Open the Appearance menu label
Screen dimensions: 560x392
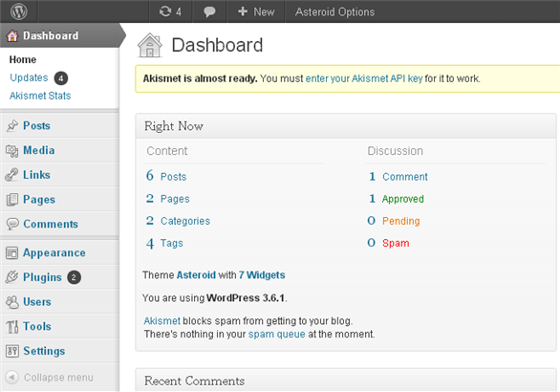click(54, 252)
